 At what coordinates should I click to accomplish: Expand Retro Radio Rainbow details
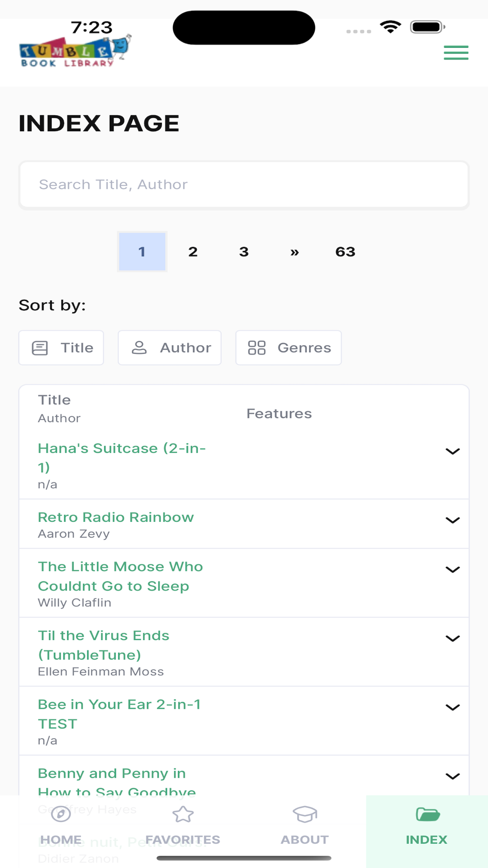[452, 520]
